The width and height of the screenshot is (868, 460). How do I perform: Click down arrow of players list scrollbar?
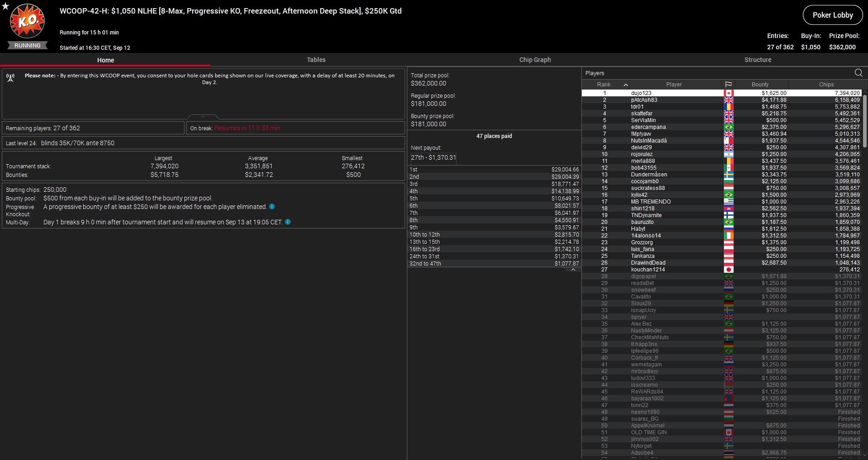[865, 455]
